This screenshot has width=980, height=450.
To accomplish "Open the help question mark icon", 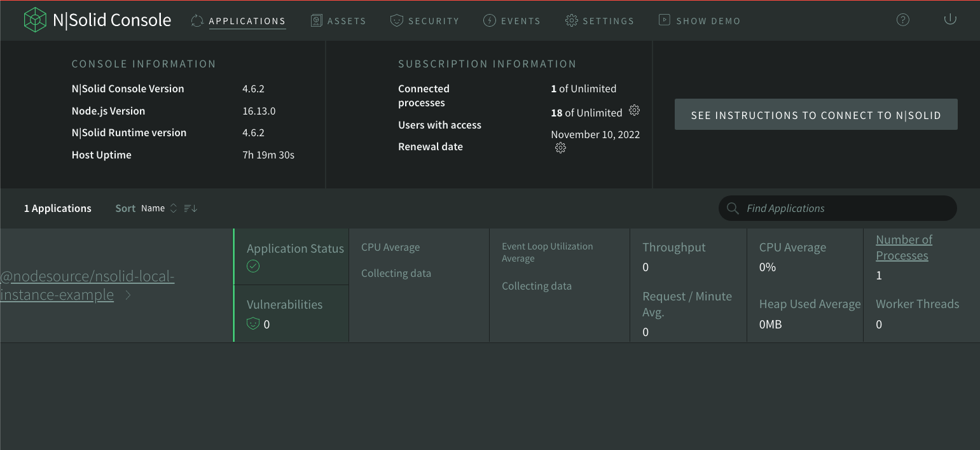I will click(x=902, y=20).
